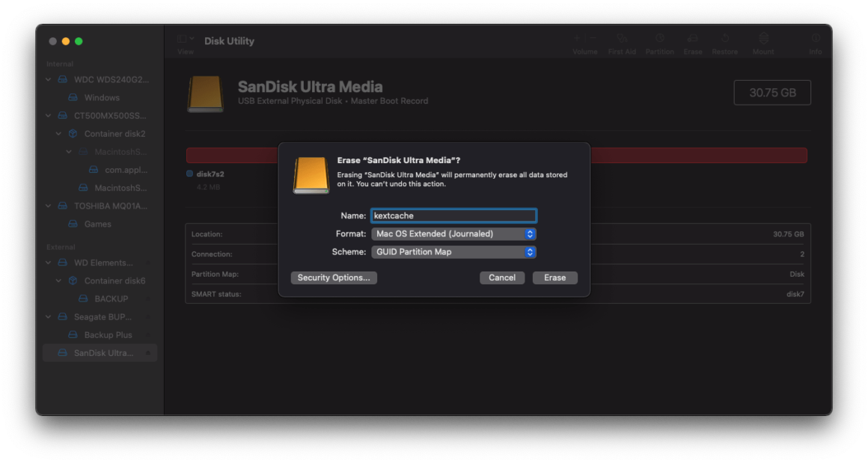Show the Info panel icon

click(x=814, y=39)
